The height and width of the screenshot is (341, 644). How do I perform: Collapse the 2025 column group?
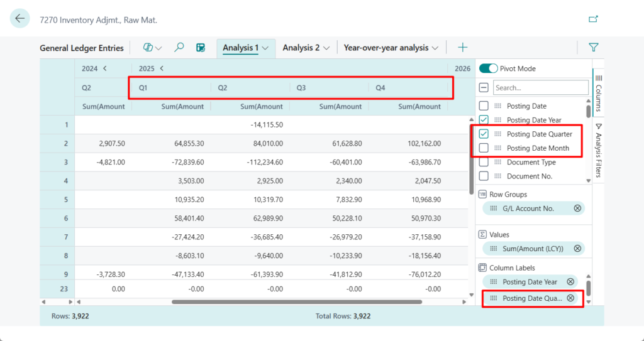pos(162,68)
